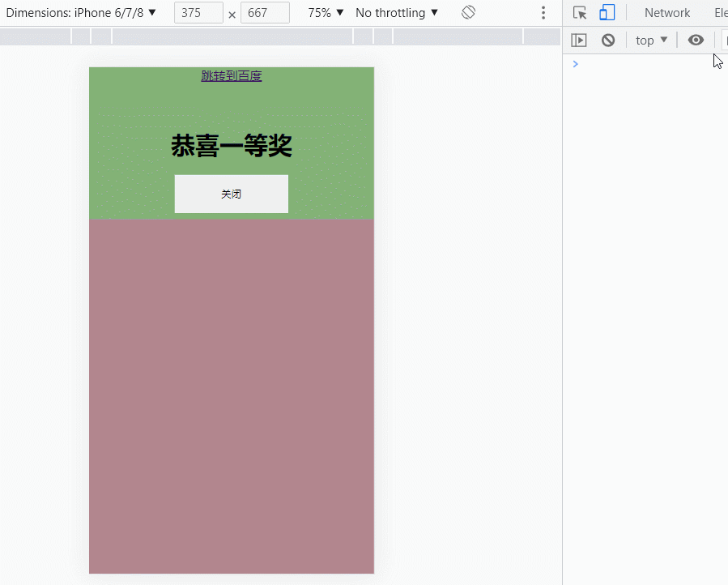Screen dimensions: 728x585
Task: Click the width field showing 375
Action: pyautogui.click(x=198, y=12)
